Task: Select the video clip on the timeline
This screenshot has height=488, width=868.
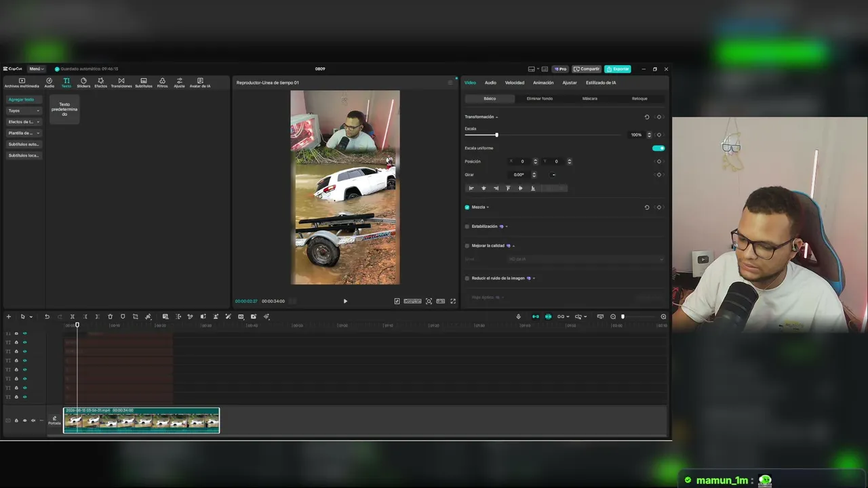Action: point(142,420)
